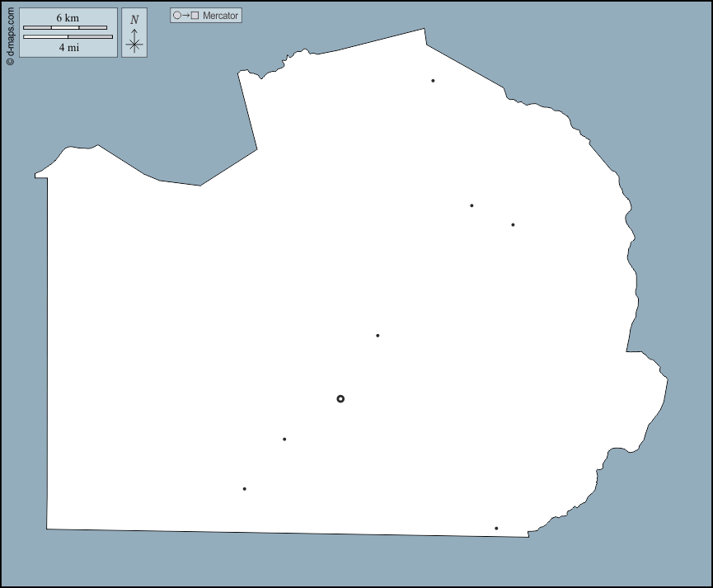This screenshot has width=713, height=588.
Task: Click the arrow between circle and square
Action: [x=185, y=16]
